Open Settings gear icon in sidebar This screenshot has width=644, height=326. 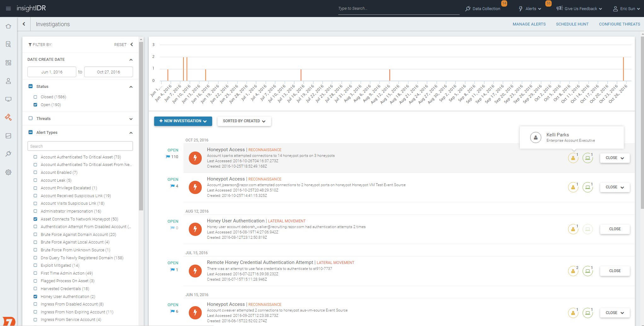9,172
